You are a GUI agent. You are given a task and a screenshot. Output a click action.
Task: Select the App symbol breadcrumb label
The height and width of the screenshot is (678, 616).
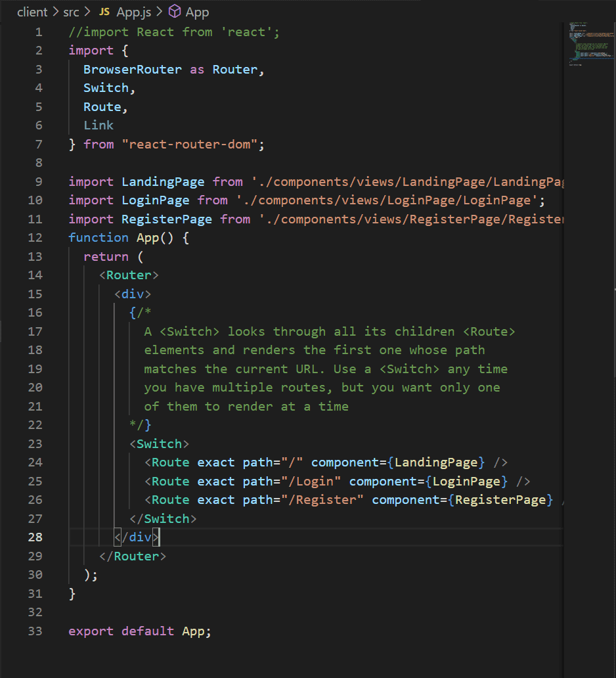pos(197,12)
